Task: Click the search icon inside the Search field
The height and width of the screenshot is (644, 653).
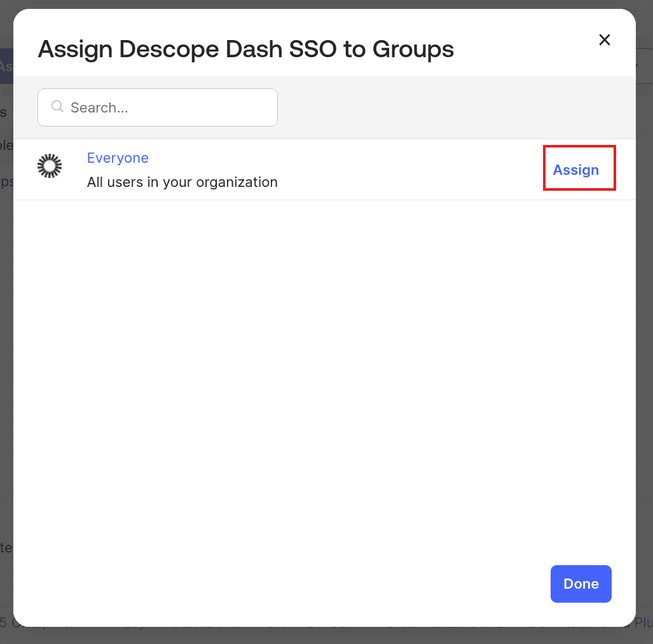Action: [x=57, y=107]
